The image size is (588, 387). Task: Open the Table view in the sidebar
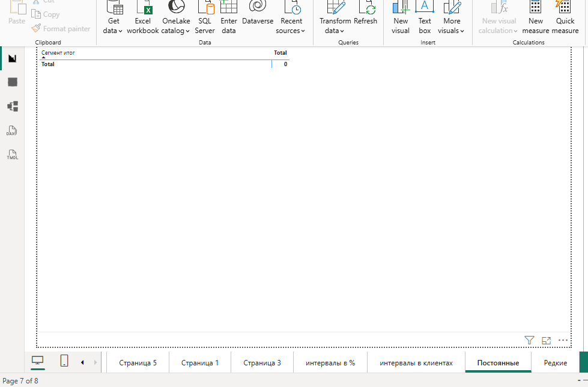[x=13, y=82]
